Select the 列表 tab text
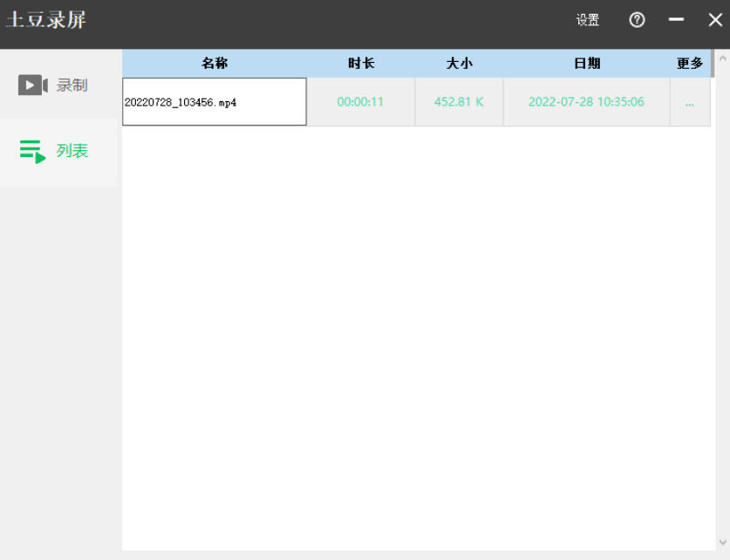 [72, 151]
